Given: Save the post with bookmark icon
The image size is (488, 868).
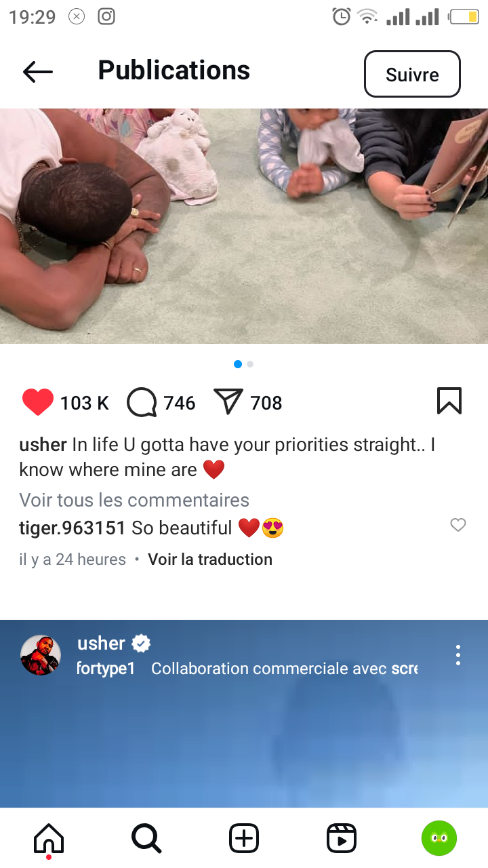Looking at the screenshot, I should 449,401.
